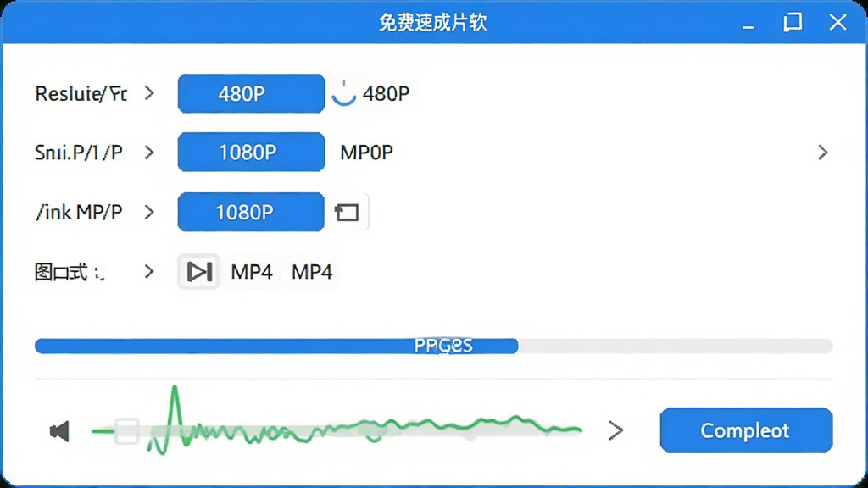Choose the first MP4 format option
This screenshot has width=868, height=488.
pos(251,272)
